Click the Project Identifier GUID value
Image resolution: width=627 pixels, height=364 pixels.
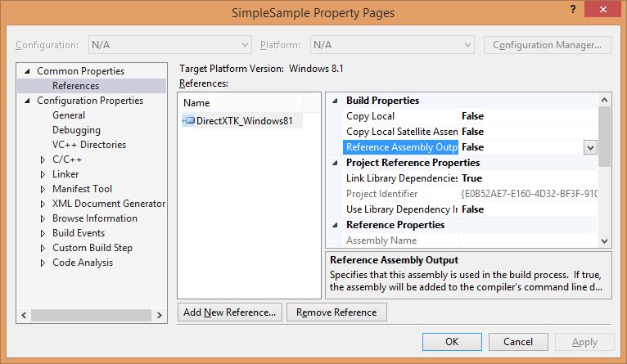pyautogui.click(x=529, y=194)
